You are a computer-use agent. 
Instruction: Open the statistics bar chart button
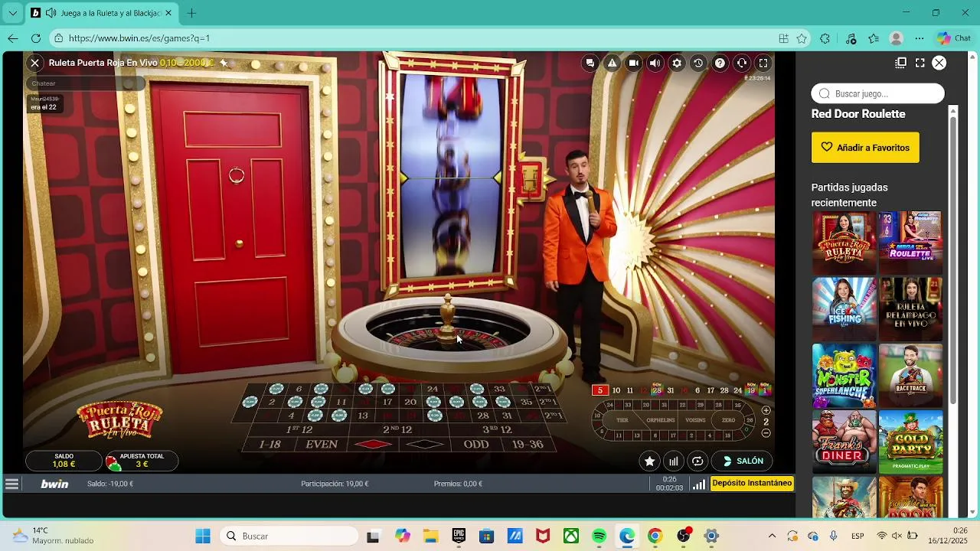click(x=674, y=461)
